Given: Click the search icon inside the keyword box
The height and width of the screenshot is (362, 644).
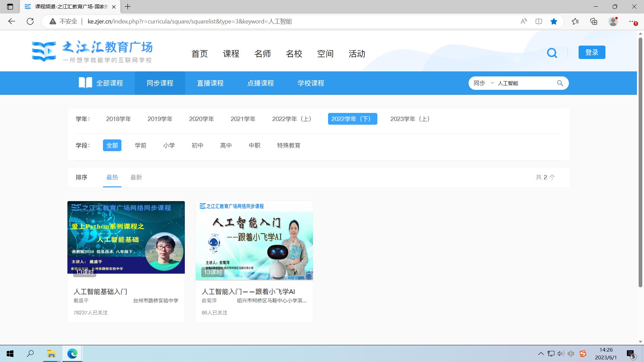Looking at the screenshot, I should [560, 83].
